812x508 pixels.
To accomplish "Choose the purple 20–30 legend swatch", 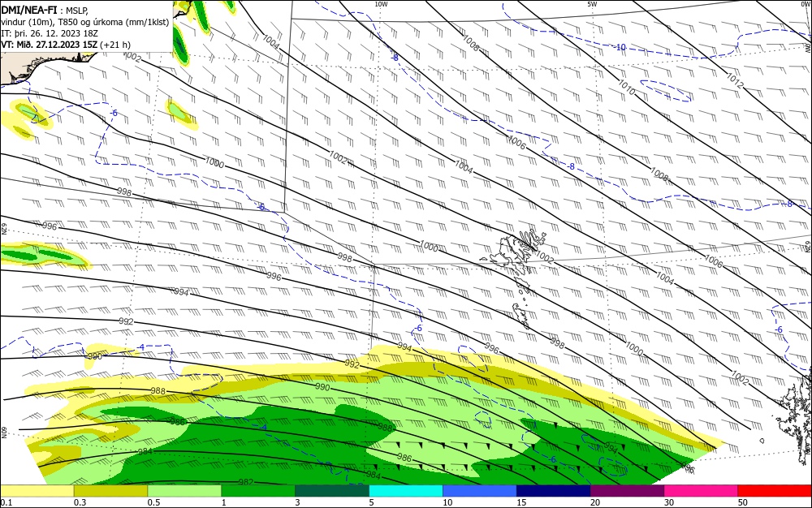I will 627,491.
